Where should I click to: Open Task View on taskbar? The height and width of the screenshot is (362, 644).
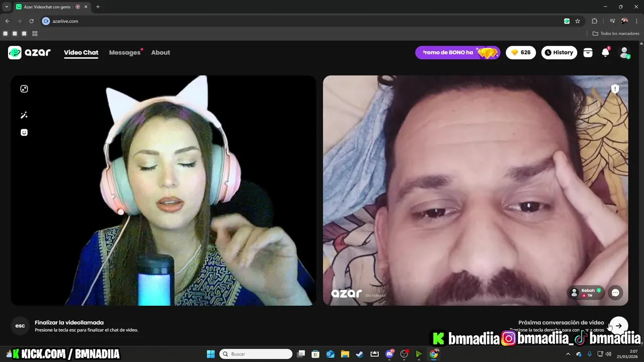point(301,354)
